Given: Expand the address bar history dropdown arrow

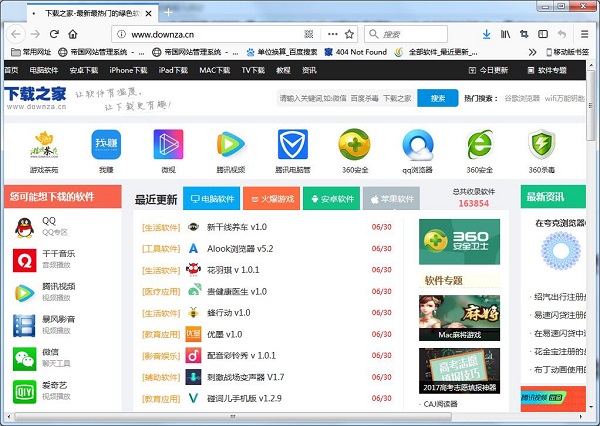Looking at the screenshot, I should (443, 34).
